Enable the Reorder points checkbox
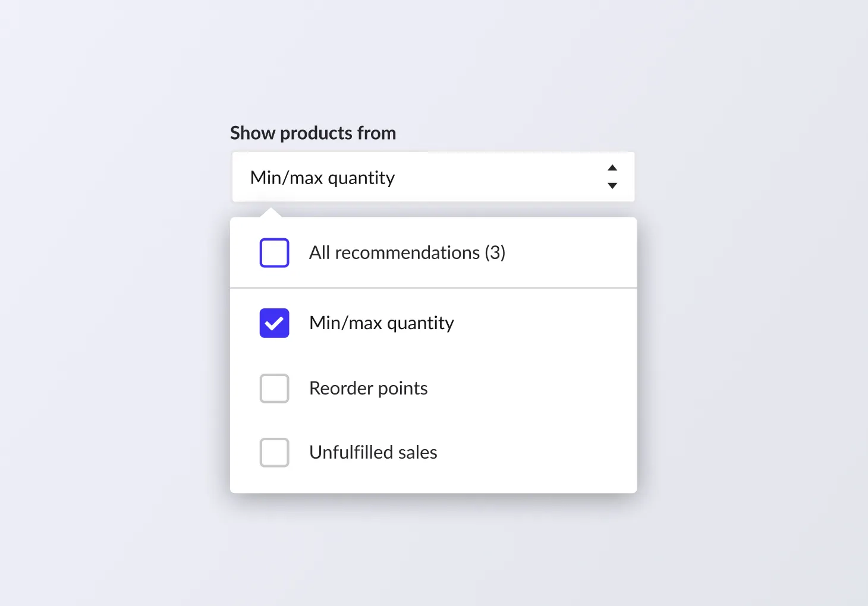The image size is (868, 606). [x=274, y=389]
